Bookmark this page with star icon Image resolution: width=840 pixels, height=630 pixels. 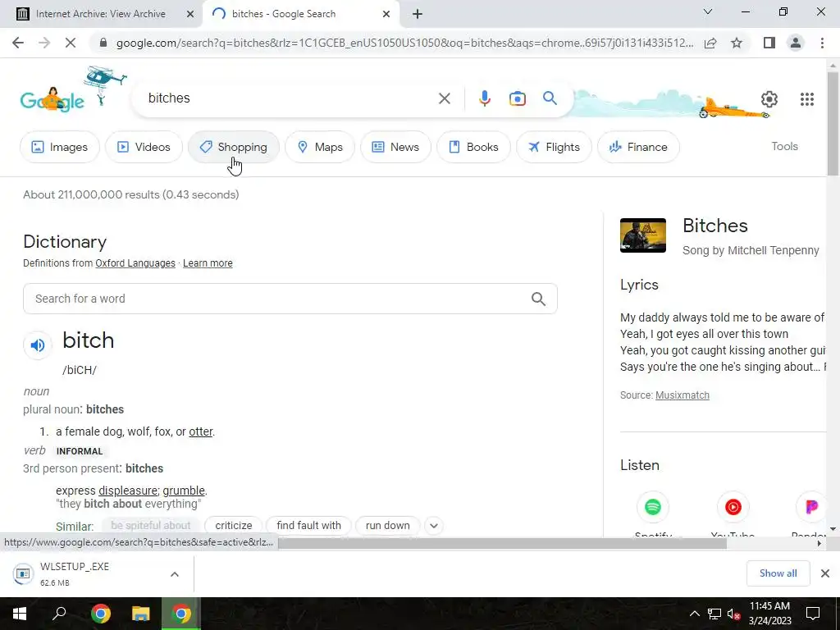[x=737, y=43]
